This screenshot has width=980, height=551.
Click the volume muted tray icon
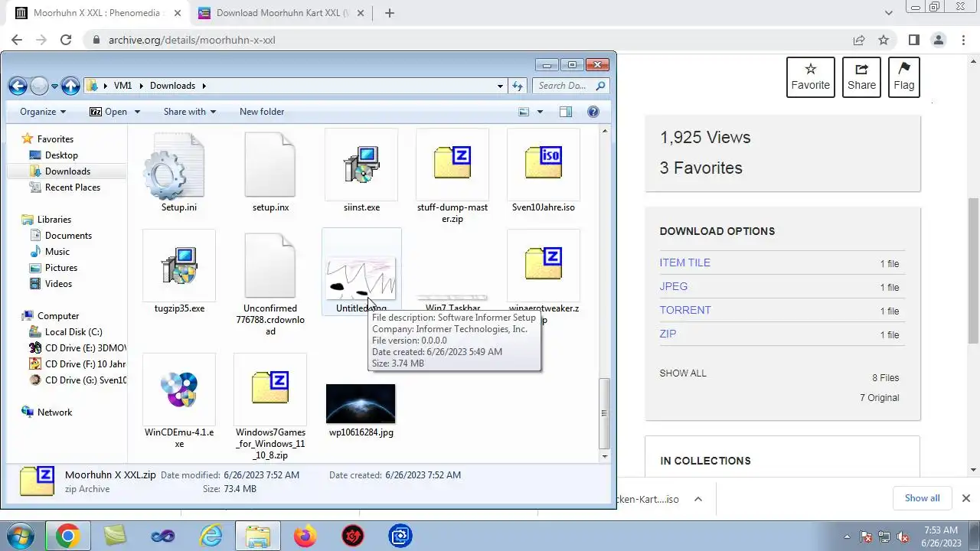click(903, 536)
